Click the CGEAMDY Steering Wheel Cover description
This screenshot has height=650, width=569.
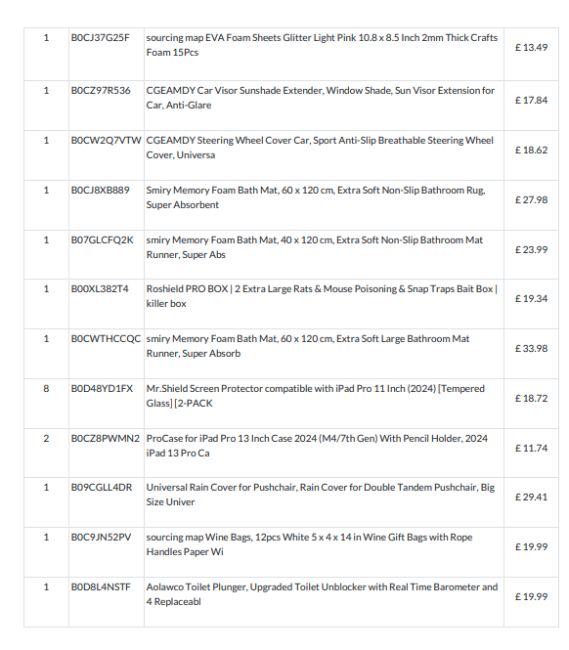tap(320, 147)
